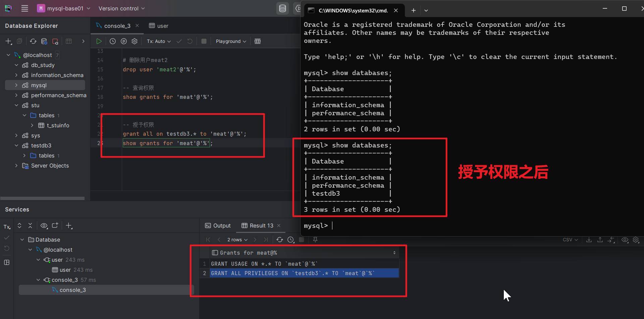644x319 pixels.
Task: Expand all services nodes
Action: (x=19, y=226)
